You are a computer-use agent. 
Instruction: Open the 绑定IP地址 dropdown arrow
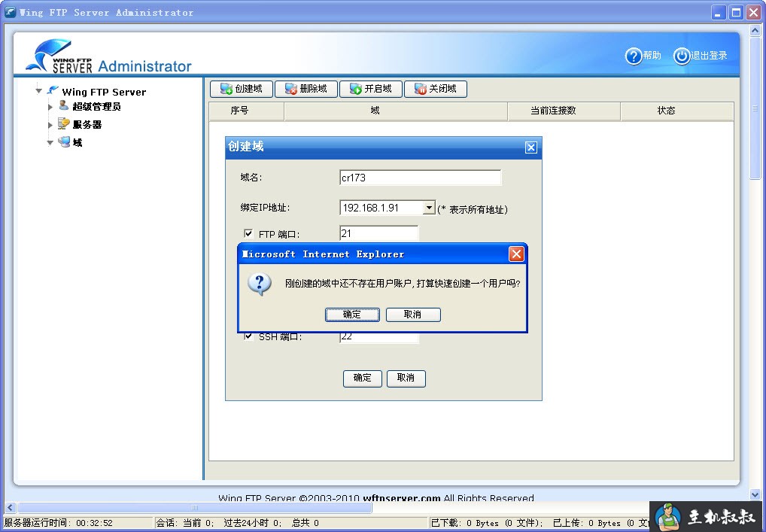coord(428,208)
